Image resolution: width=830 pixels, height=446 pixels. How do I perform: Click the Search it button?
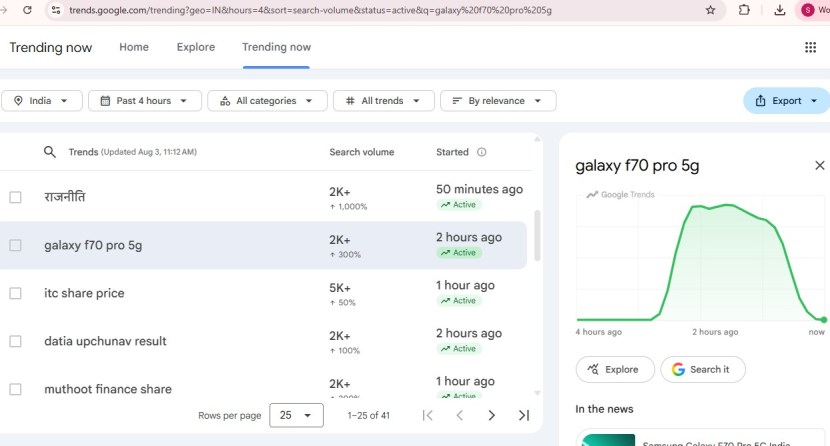[x=702, y=369]
